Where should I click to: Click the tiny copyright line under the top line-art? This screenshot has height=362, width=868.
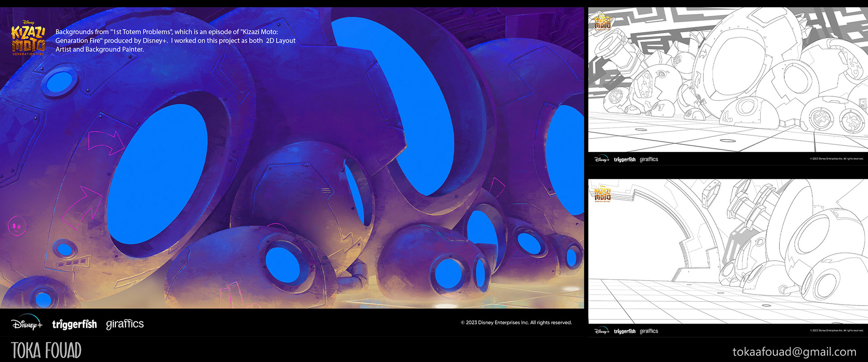click(x=837, y=159)
